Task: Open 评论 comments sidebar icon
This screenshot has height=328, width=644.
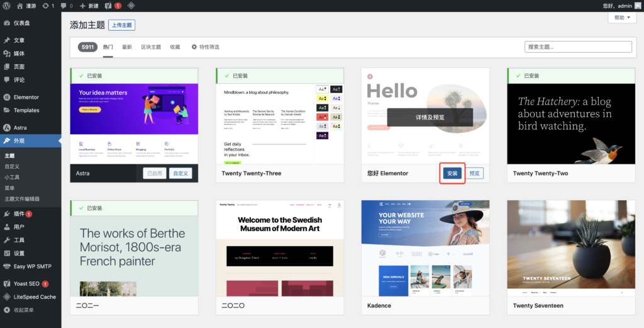Action: [x=6, y=80]
